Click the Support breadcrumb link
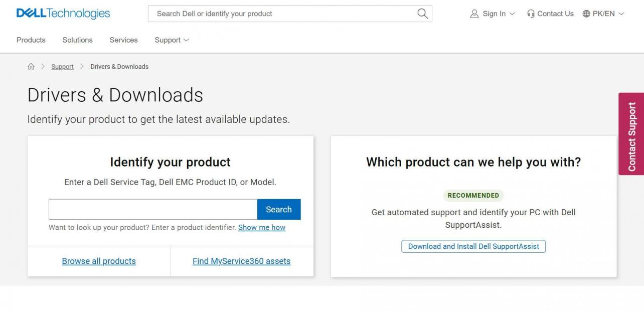Screen dimensions: 644x311 point(62,67)
